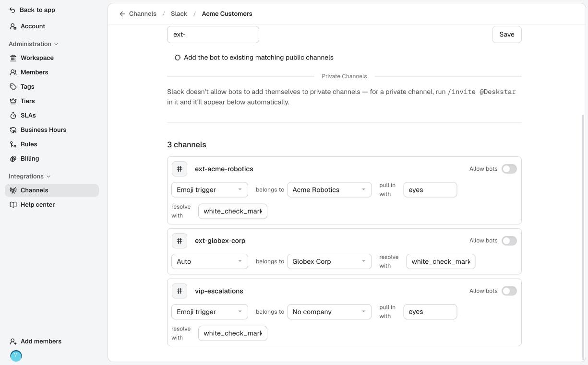Open the Emoji trigger dropdown for ext-acme-robotics
The height and width of the screenshot is (365, 588).
pyautogui.click(x=210, y=190)
